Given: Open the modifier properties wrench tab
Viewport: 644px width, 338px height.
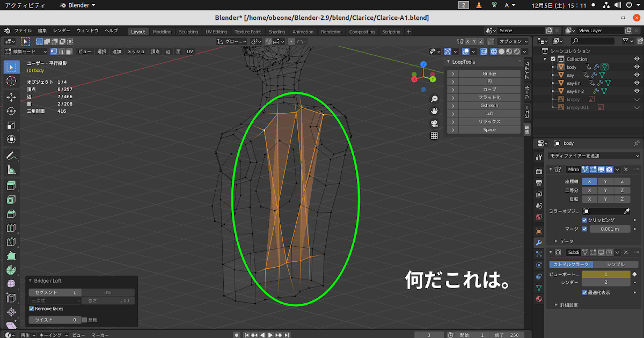Looking at the screenshot, I should point(538,242).
